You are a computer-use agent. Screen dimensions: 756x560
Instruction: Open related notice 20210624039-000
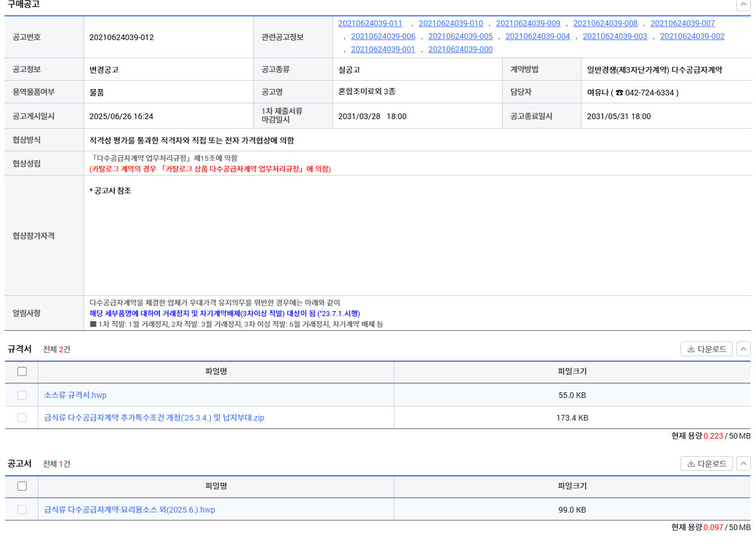pos(460,49)
